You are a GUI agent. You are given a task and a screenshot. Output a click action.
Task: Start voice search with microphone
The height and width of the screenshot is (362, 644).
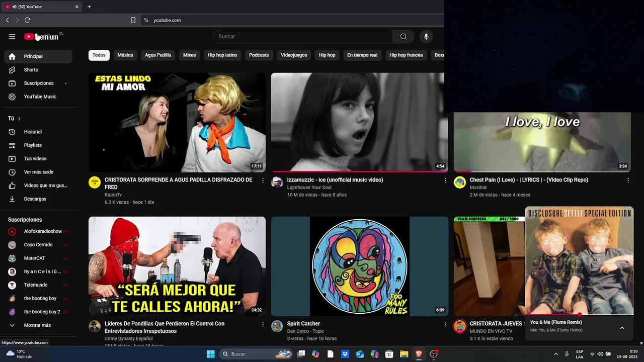tap(426, 36)
